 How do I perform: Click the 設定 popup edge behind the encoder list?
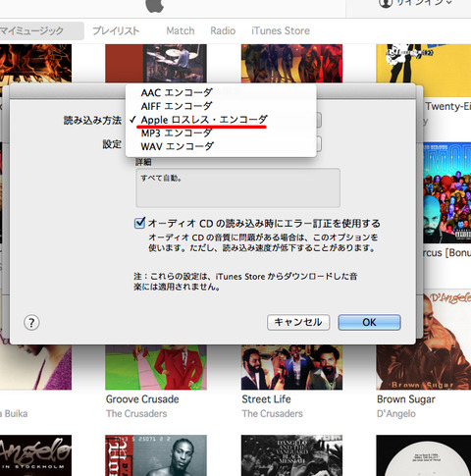click(x=319, y=144)
